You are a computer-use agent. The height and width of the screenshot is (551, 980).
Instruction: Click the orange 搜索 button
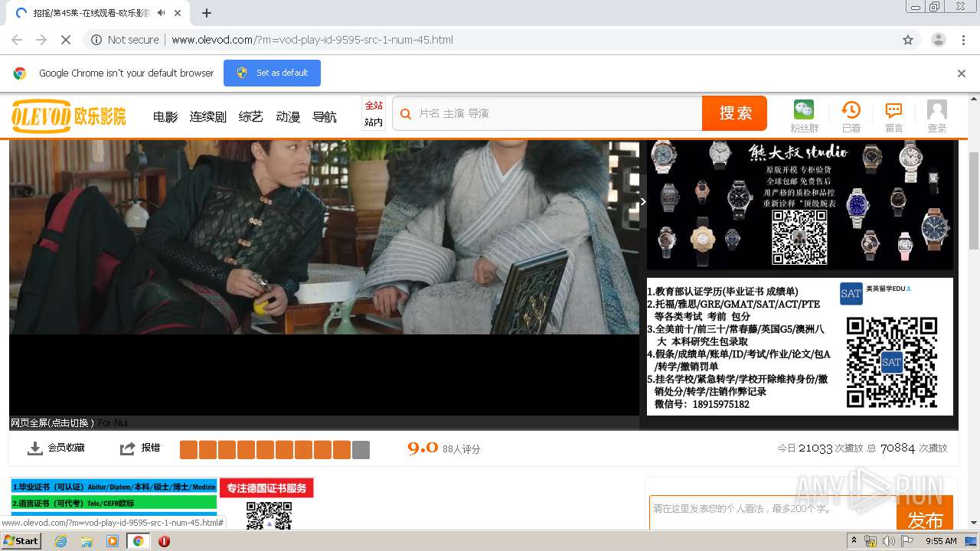click(735, 113)
